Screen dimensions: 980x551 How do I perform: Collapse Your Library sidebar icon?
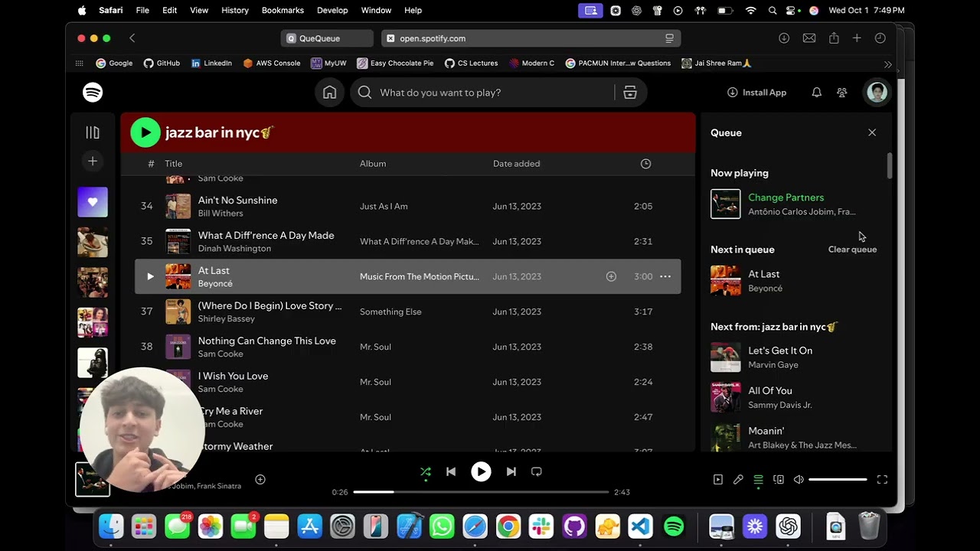[93, 132]
